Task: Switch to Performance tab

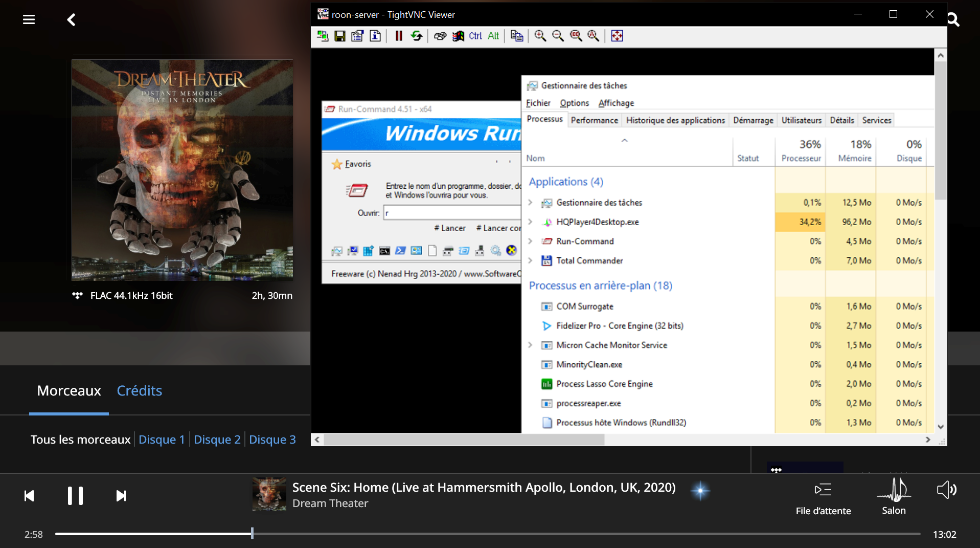Action: click(x=594, y=120)
